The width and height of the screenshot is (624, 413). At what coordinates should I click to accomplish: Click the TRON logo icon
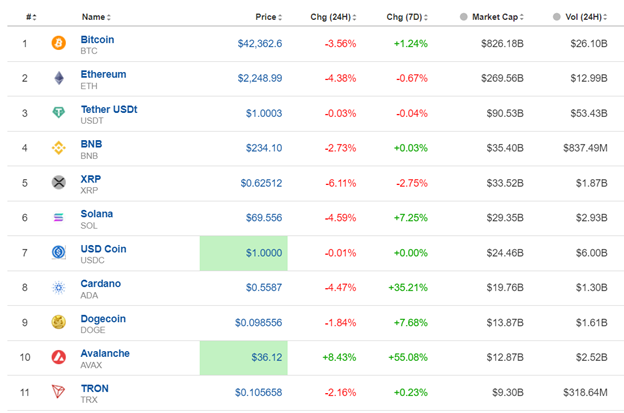point(58,392)
